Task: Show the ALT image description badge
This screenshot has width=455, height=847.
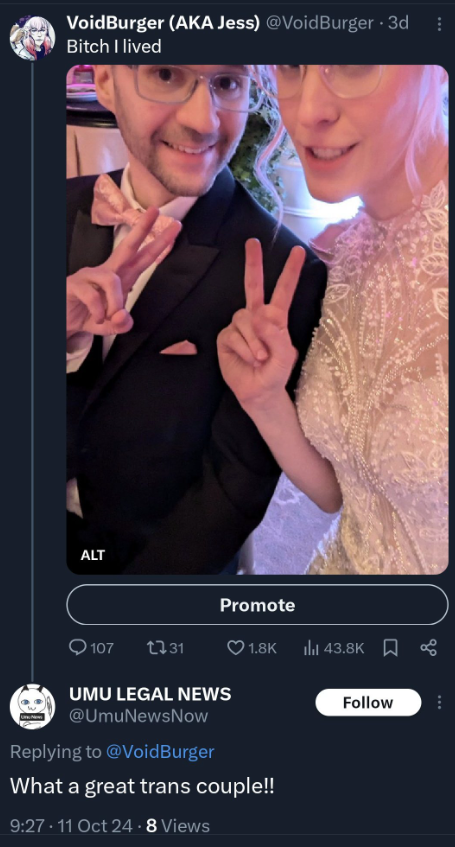Action: click(x=92, y=555)
